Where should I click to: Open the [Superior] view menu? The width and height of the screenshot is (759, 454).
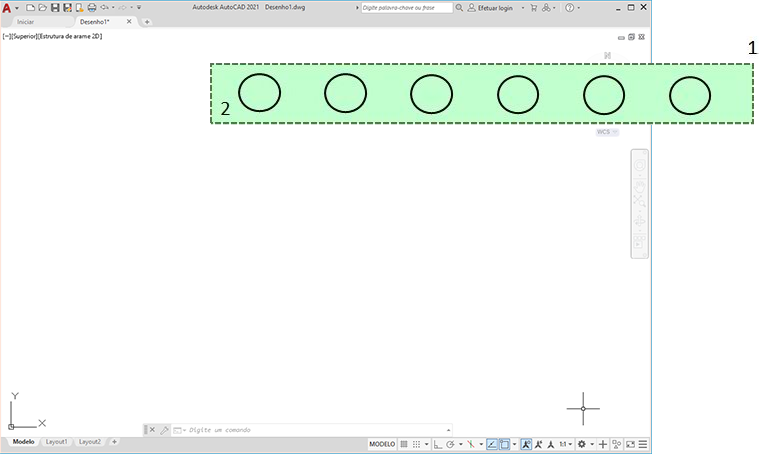24,36
